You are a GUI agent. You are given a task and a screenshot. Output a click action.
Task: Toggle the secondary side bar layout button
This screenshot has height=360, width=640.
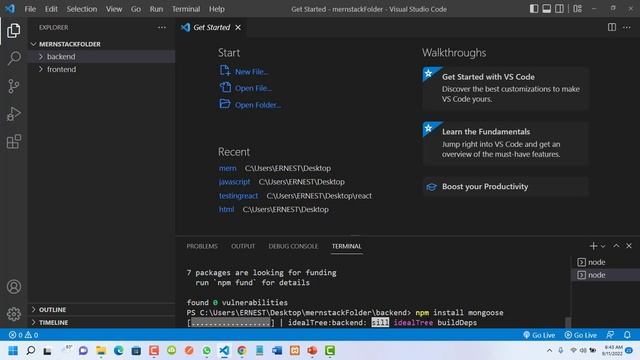point(559,9)
